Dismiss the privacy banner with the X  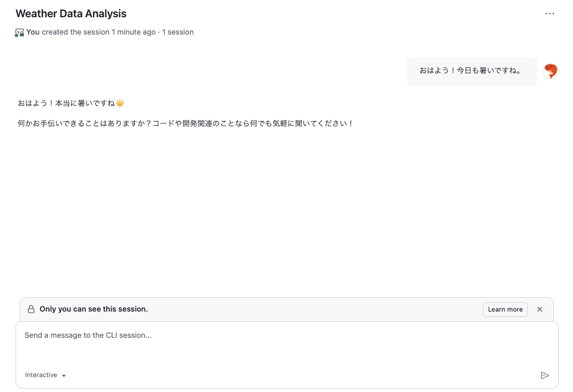[x=540, y=309]
